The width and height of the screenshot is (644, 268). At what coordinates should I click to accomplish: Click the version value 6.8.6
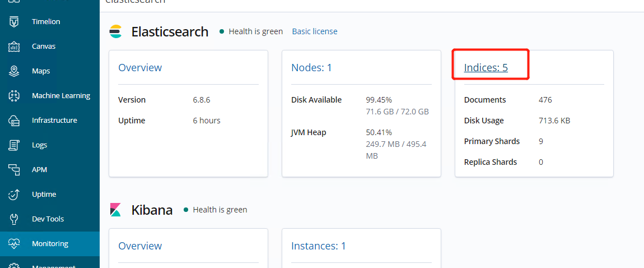click(202, 100)
